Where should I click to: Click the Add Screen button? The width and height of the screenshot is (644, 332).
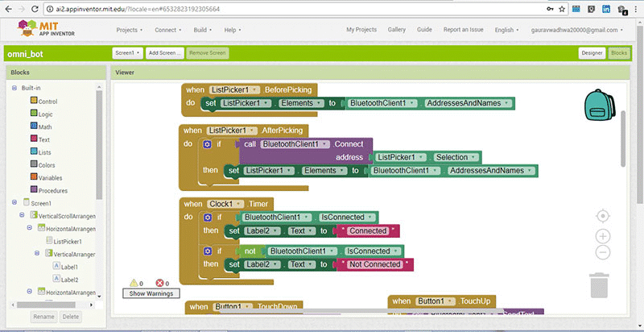tap(164, 53)
